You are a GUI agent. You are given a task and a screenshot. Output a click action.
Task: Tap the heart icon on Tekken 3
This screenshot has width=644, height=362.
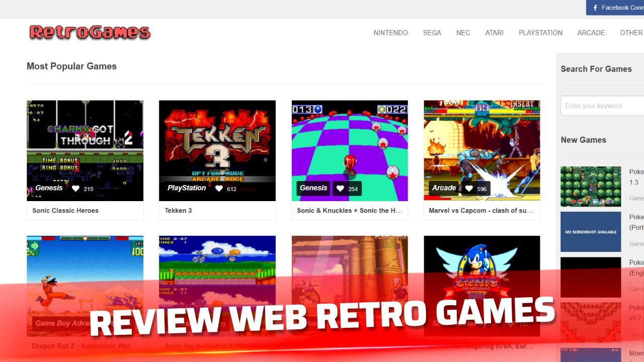tap(219, 189)
